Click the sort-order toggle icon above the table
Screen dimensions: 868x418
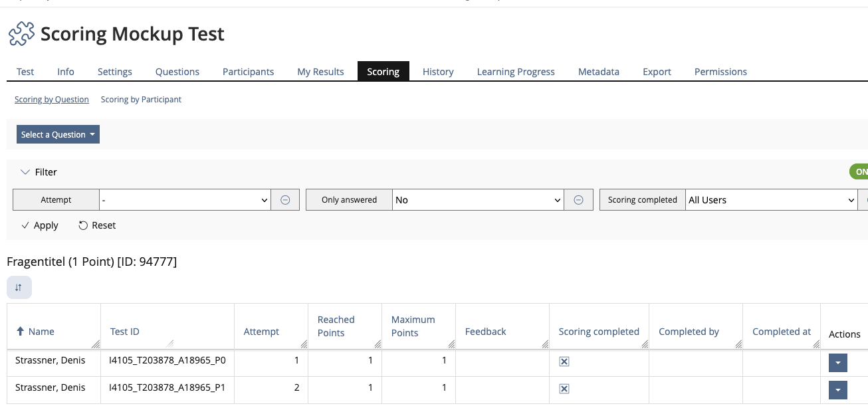coord(19,287)
